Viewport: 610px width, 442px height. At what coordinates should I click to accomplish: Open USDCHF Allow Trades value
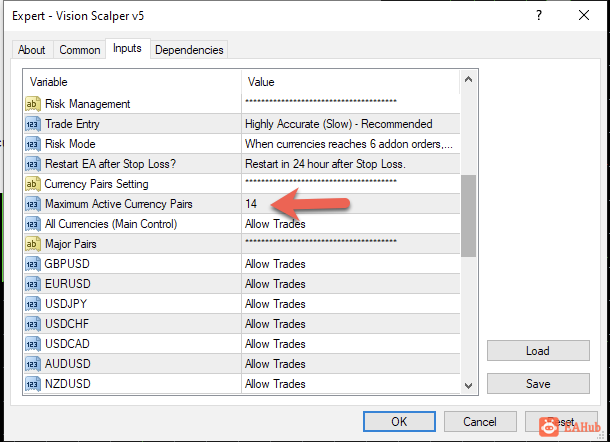(x=351, y=324)
